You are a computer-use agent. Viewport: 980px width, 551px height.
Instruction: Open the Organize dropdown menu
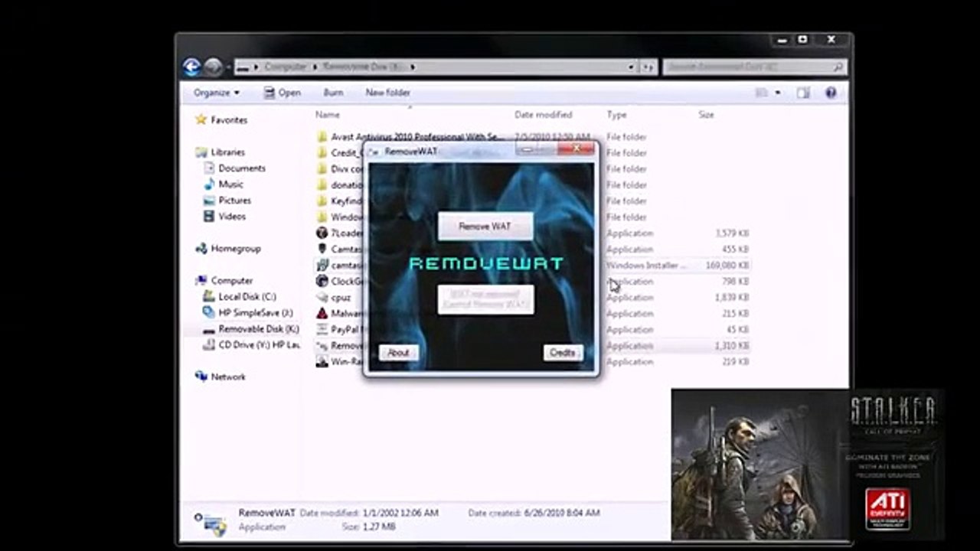(217, 93)
